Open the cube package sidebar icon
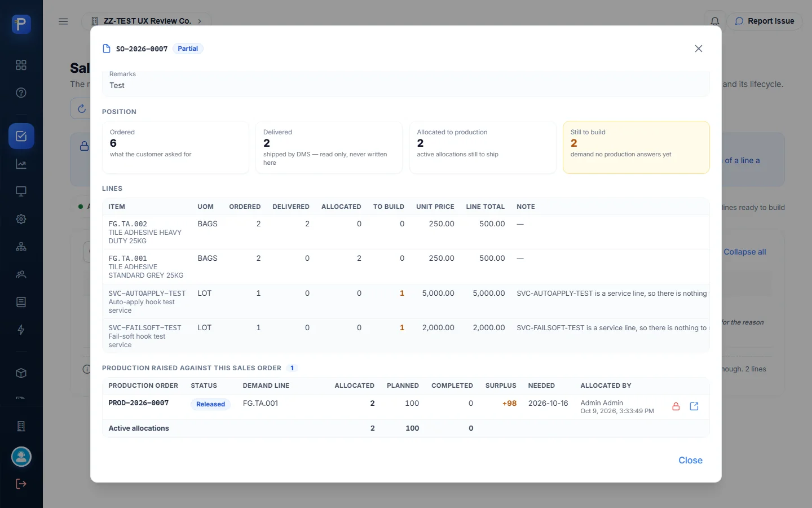This screenshot has width=812, height=508. pos(21,373)
